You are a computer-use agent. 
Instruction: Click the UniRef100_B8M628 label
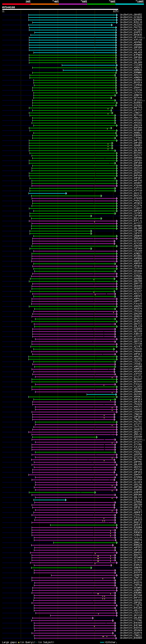(x=131, y=545)
